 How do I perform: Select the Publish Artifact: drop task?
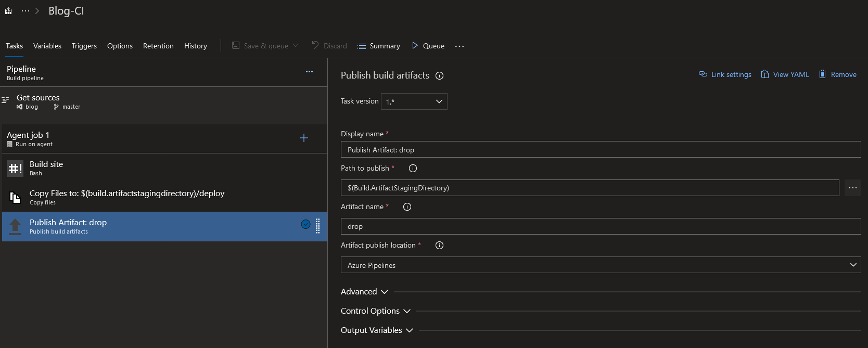coord(164,226)
